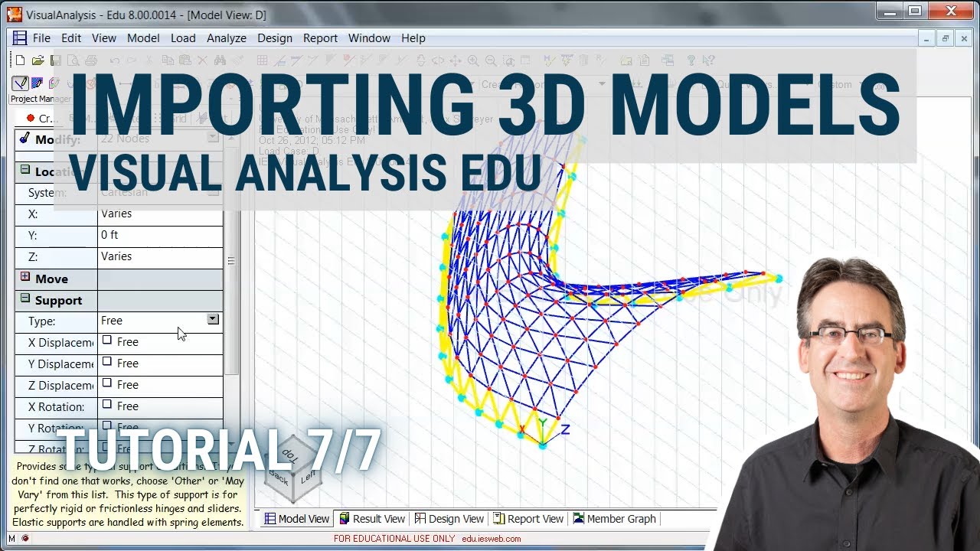Click the Undo arrow icon

click(x=114, y=60)
